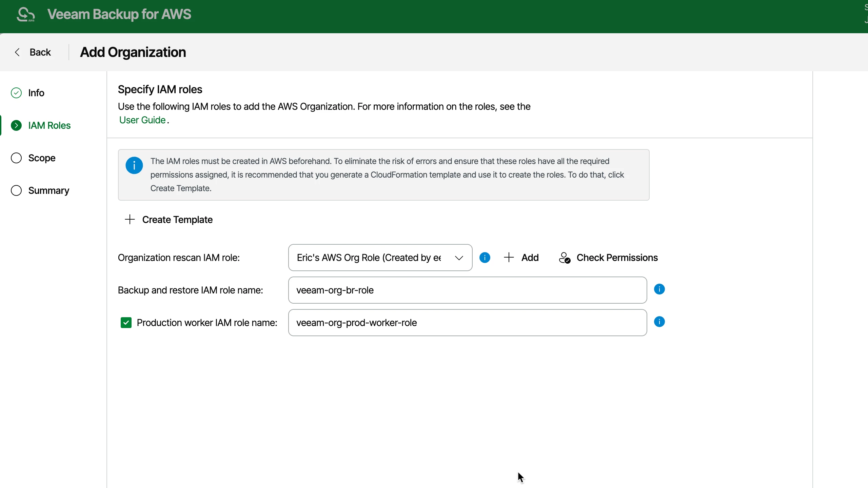Click the empty circle icon beside Summary
This screenshot has width=868, height=488.
coord(16,190)
